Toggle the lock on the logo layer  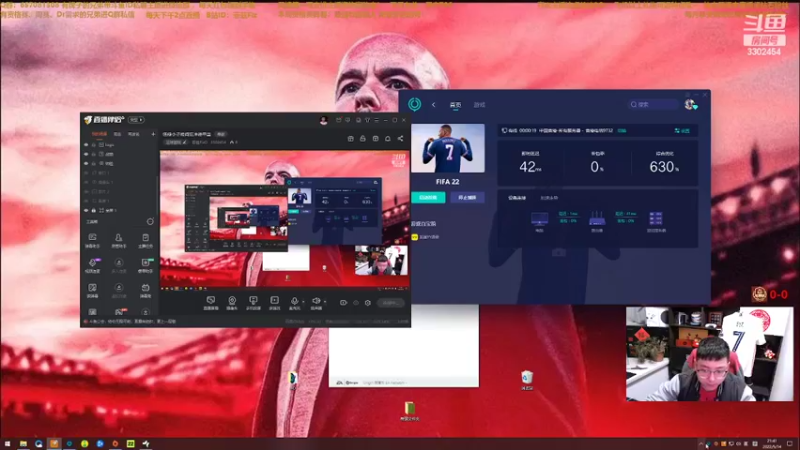[x=93, y=145]
